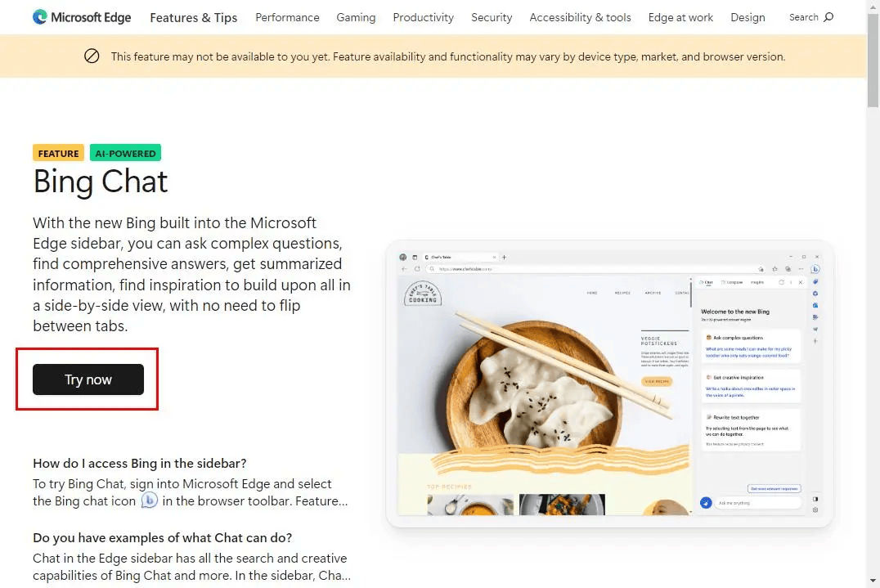Click the yellow FEATURE badge
Image resolution: width=880 pixels, height=588 pixels.
(58, 153)
